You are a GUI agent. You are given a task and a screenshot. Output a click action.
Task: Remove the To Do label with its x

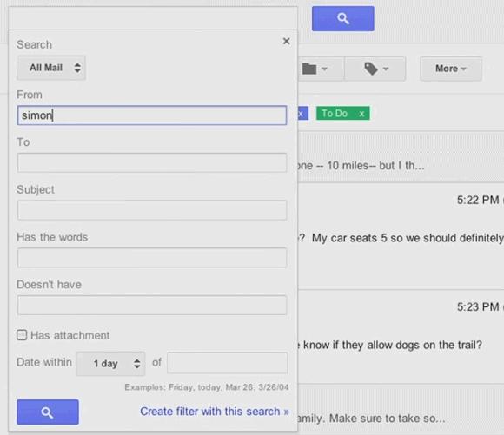[x=362, y=114]
